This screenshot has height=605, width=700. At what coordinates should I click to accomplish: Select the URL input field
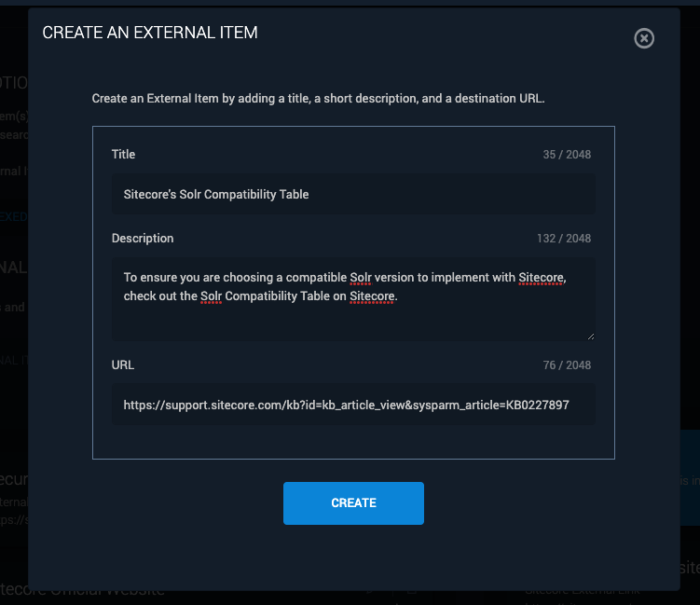pyautogui.click(x=353, y=405)
